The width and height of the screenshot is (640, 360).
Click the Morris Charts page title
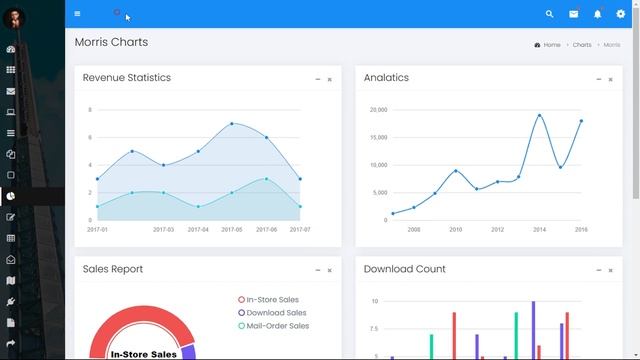click(111, 42)
